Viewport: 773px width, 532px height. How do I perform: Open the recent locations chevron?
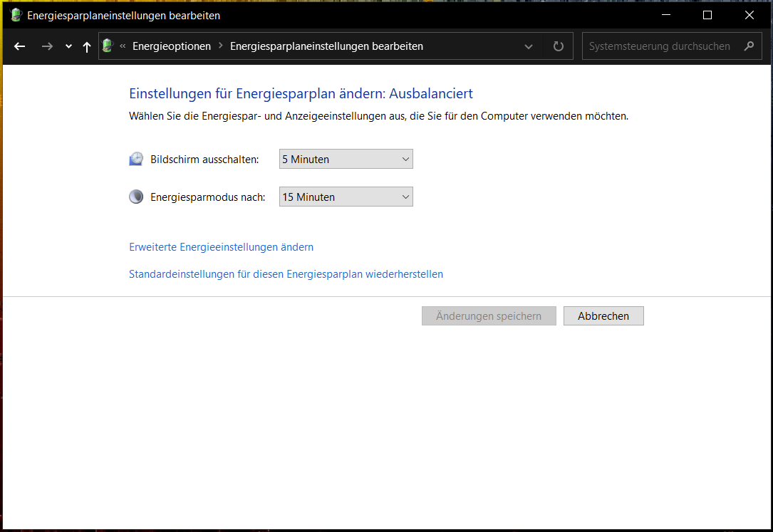(x=68, y=46)
